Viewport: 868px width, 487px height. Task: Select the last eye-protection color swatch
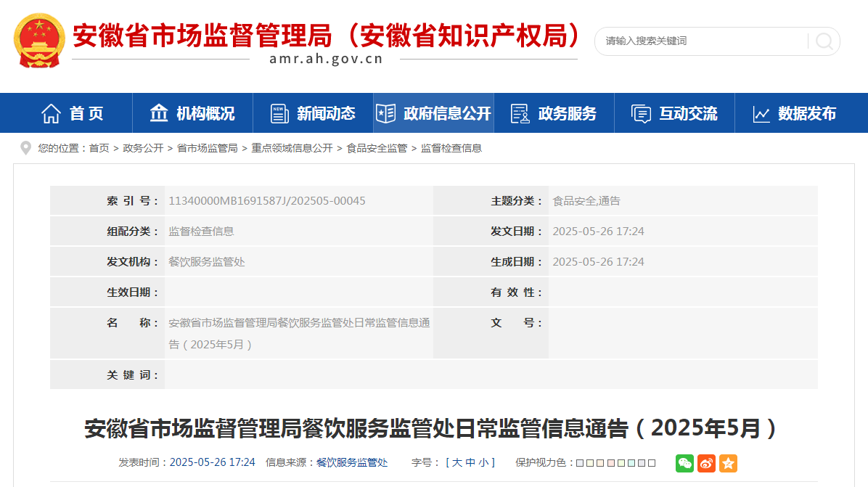tap(652, 463)
